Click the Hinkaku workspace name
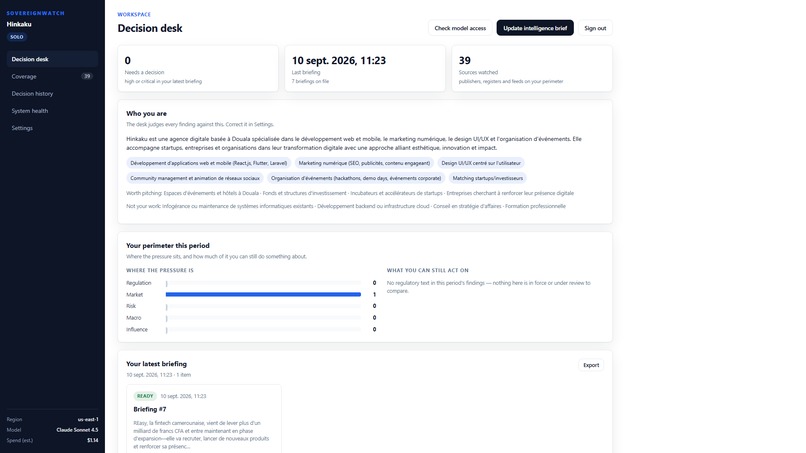Viewport: 806px width, 453px height. [x=19, y=24]
